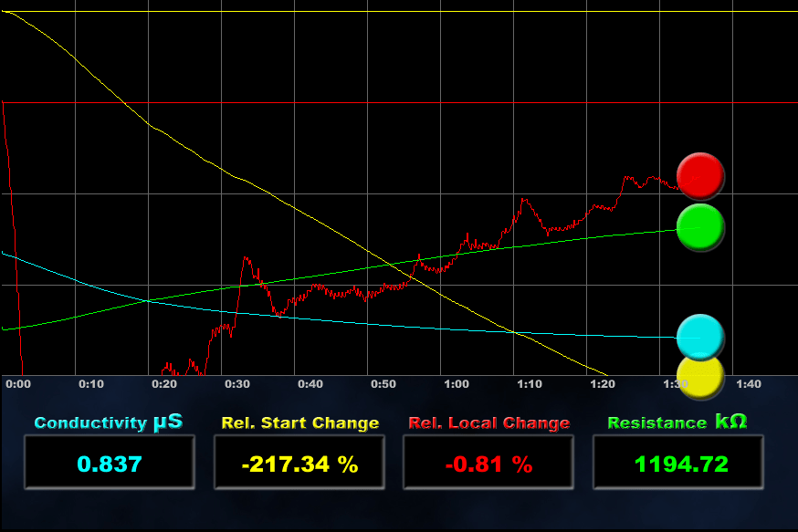Click the red circle trace marker
Image resolution: width=798 pixels, height=532 pixels.
700,176
